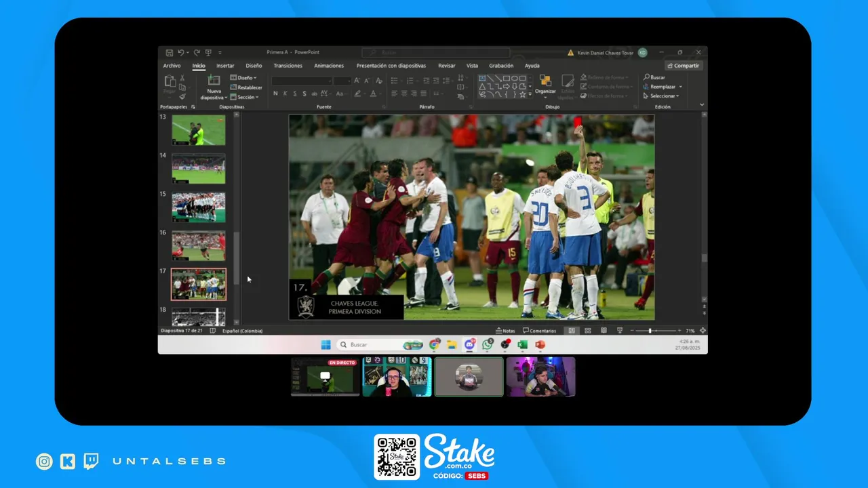Switch to Slide Sorter view icon

coord(587,331)
